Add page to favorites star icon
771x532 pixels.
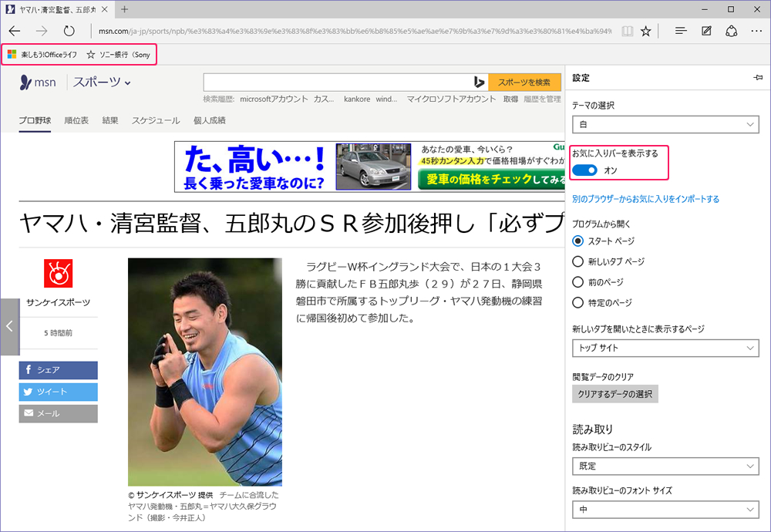[645, 31]
